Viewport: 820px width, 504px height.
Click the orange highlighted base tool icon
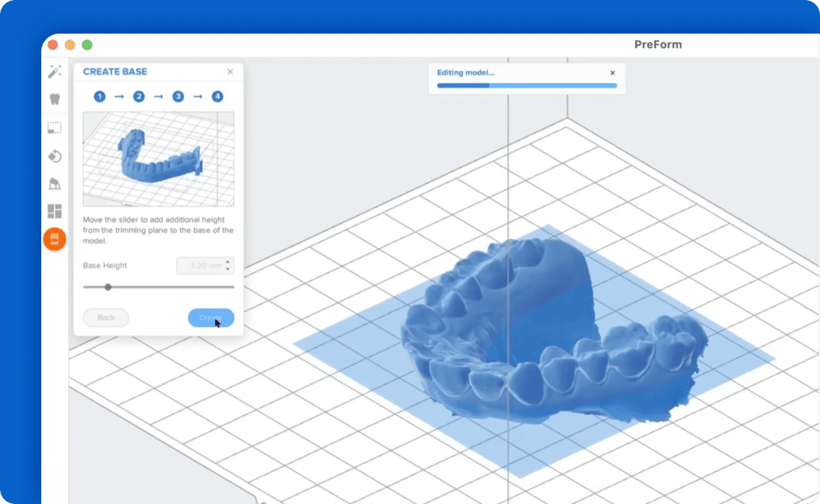54,239
